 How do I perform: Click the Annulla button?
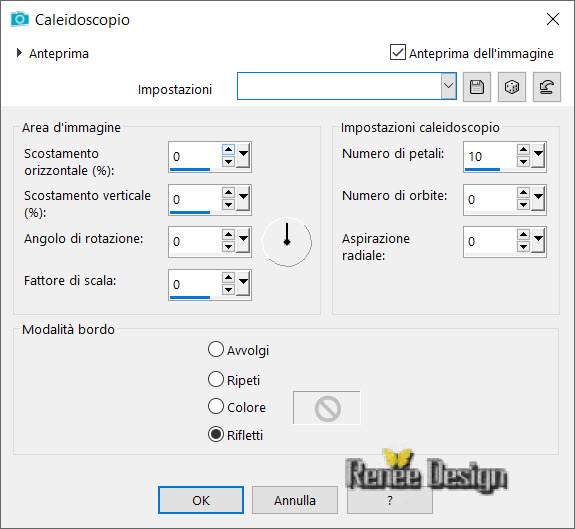coord(295,500)
